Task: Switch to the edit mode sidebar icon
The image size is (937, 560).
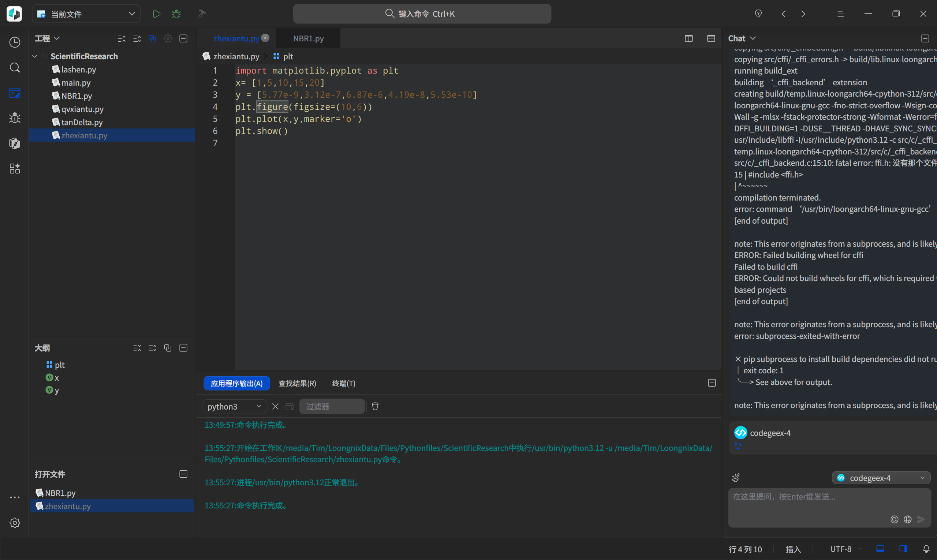Action: pyautogui.click(x=15, y=93)
